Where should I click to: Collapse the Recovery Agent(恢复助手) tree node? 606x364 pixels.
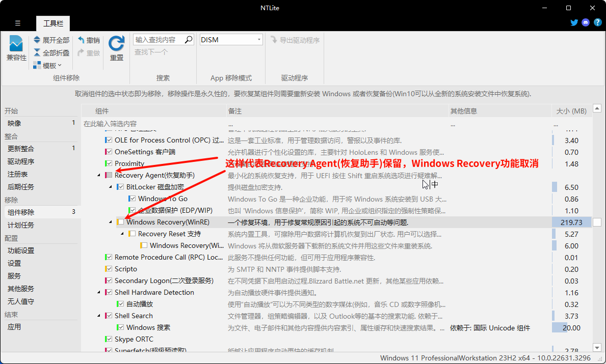point(99,175)
